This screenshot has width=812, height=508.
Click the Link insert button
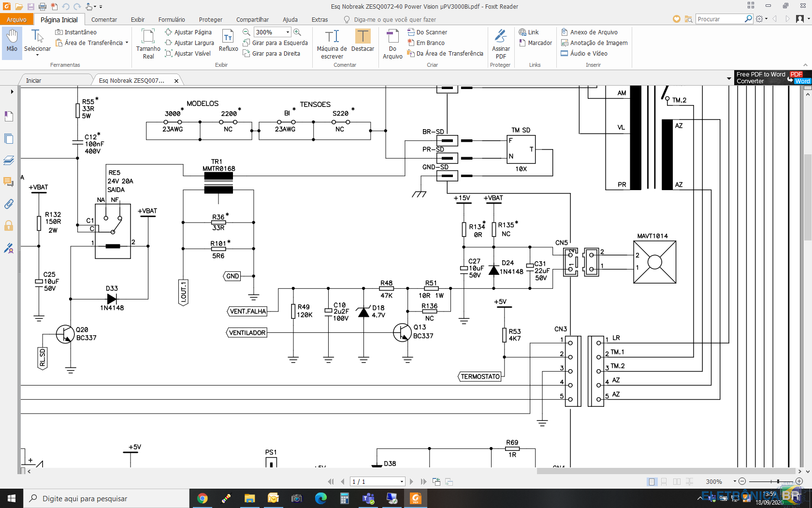(529, 32)
